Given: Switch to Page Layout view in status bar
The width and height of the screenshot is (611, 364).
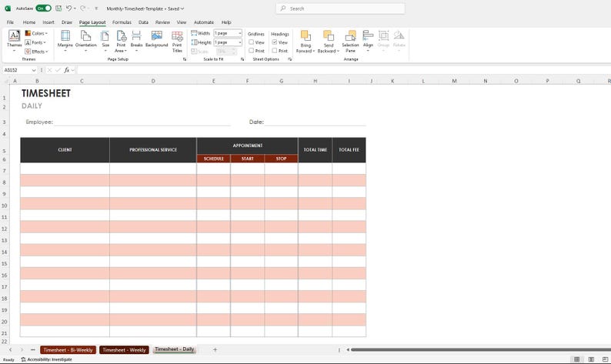Looking at the screenshot, I should 591,359.
